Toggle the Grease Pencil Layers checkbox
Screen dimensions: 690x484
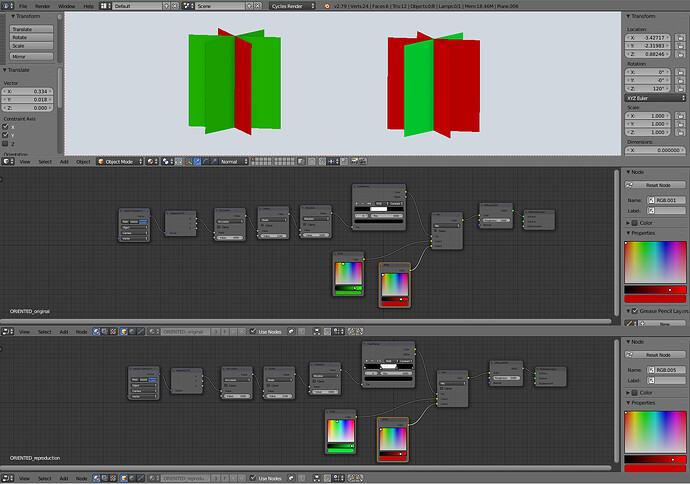[x=635, y=311]
